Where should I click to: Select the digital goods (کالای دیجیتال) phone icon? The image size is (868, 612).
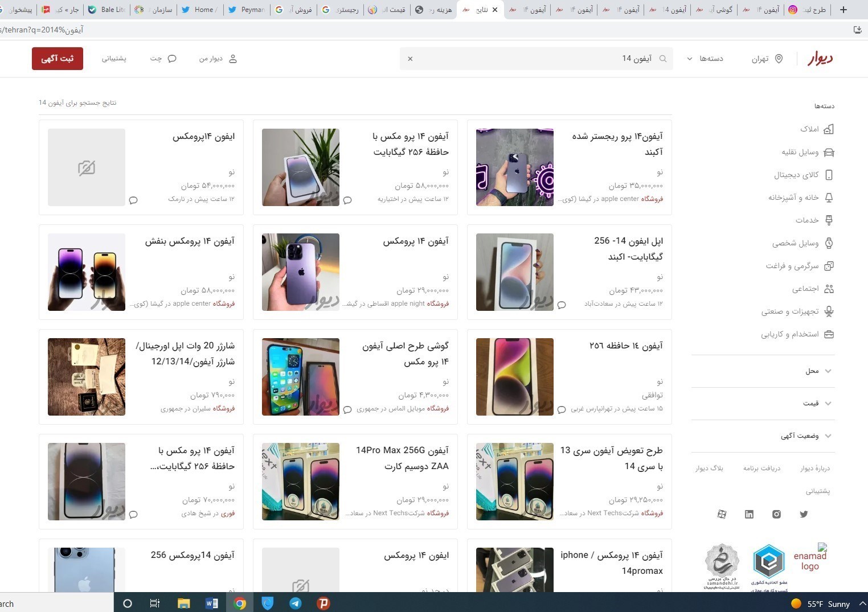(829, 175)
